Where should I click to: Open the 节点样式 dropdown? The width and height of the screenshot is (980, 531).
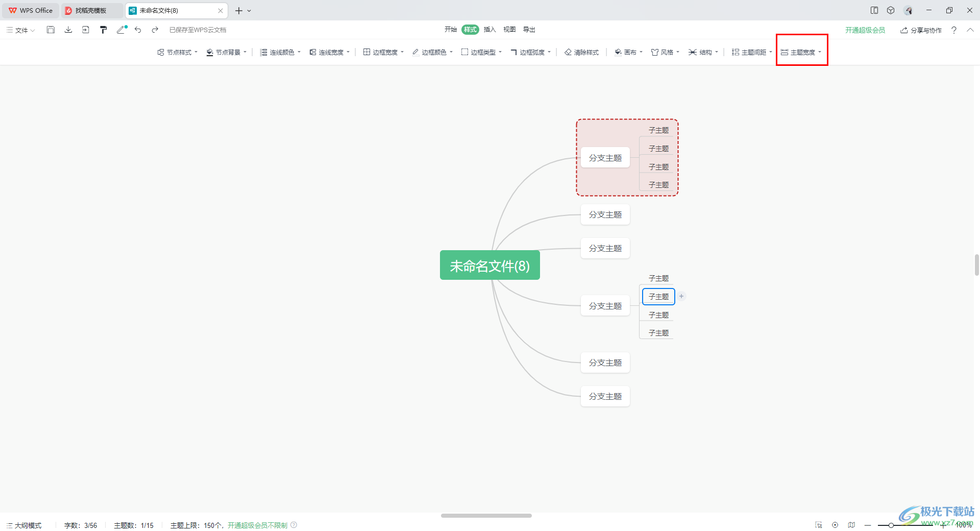point(177,52)
